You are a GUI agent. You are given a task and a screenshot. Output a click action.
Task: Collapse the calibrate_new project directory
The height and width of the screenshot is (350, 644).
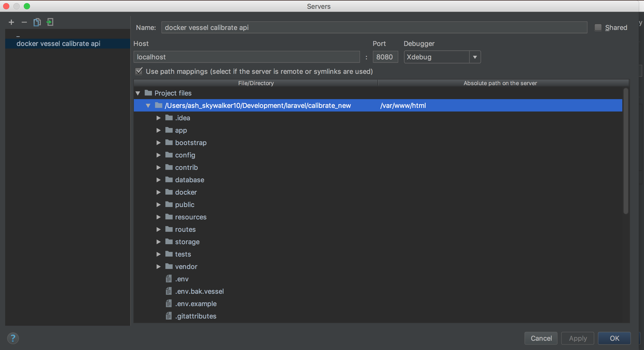[148, 105]
